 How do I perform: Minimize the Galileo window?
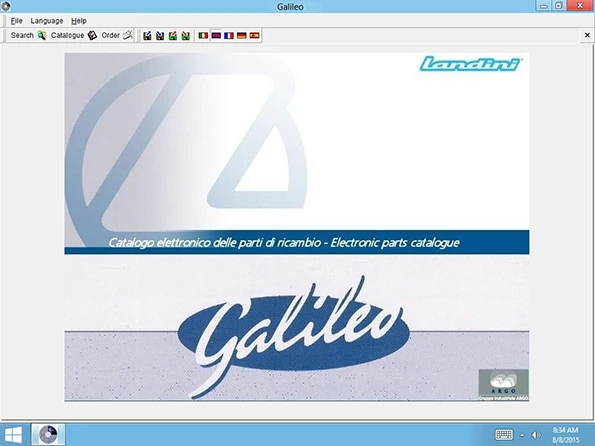543,6
